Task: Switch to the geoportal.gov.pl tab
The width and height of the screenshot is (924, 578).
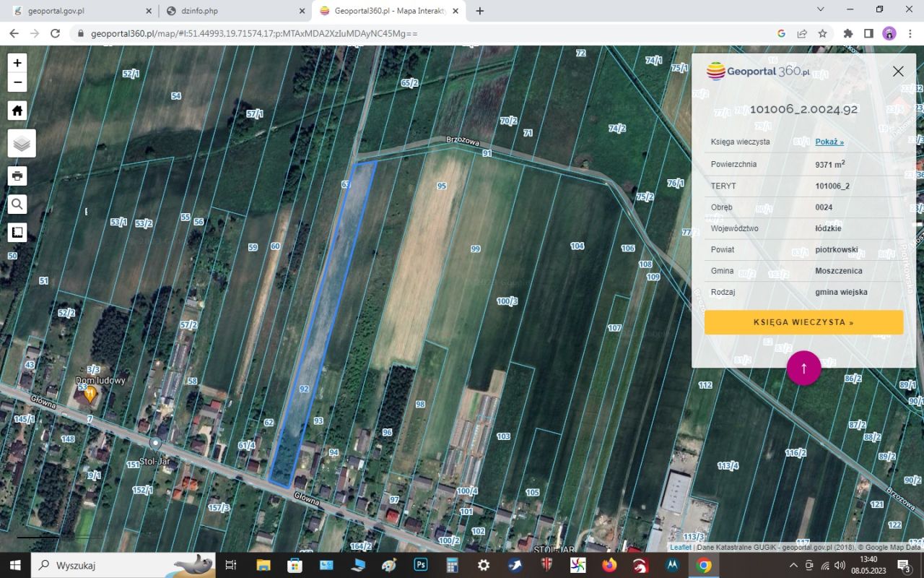Action: [x=79, y=11]
